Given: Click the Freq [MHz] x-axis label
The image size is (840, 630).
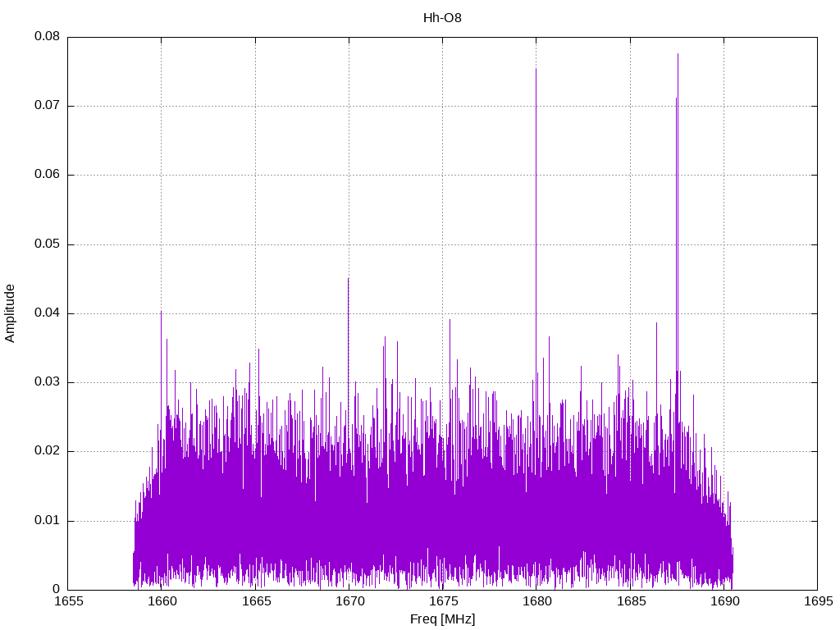Looking at the screenshot, I should (442, 619).
